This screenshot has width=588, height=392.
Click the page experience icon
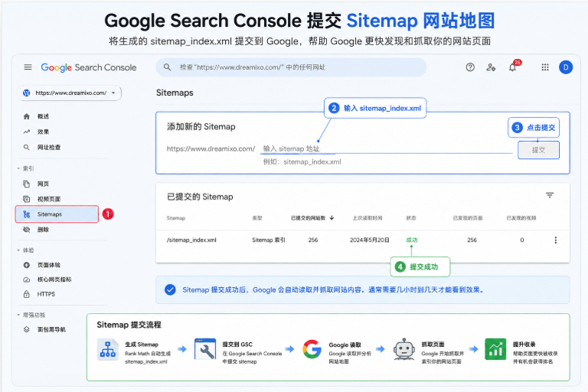coord(26,265)
